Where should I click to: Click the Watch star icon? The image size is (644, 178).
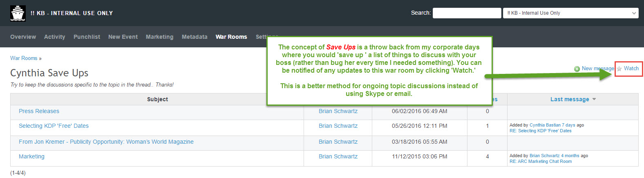click(619, 69)
